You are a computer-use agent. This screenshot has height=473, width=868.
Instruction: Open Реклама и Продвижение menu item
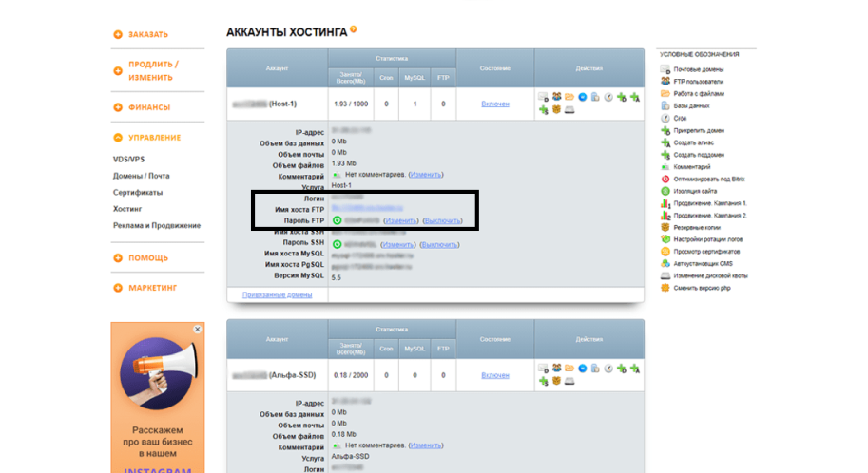pyautogui.click(x=157, y=226)
